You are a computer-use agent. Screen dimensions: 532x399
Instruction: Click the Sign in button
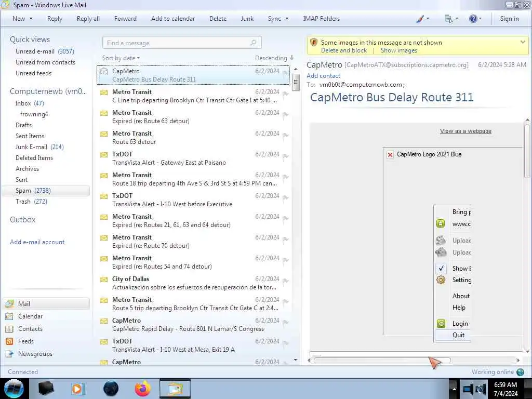[x=509, y=19]
